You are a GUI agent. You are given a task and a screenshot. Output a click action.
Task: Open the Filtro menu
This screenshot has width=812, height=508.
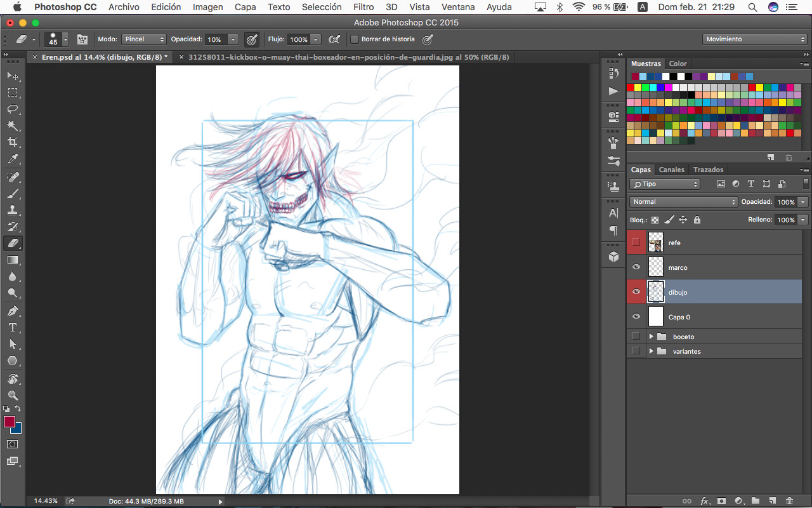coord(363,7)
